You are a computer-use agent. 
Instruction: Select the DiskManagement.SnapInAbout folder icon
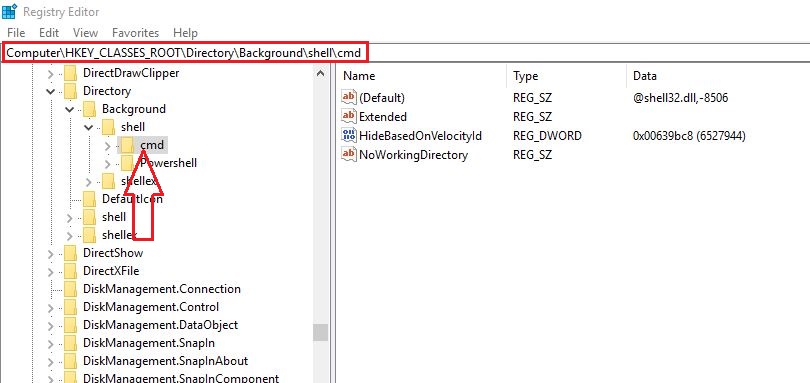[70, 361]
